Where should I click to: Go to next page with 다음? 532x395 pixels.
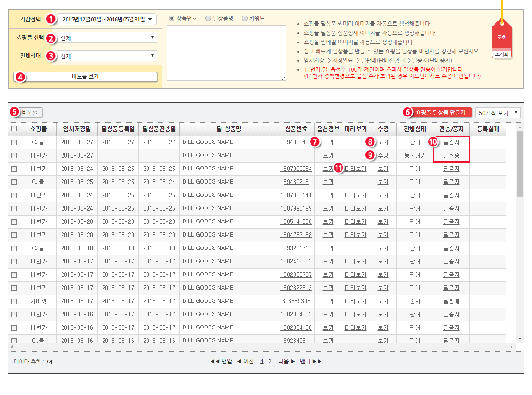click(287, 361)
